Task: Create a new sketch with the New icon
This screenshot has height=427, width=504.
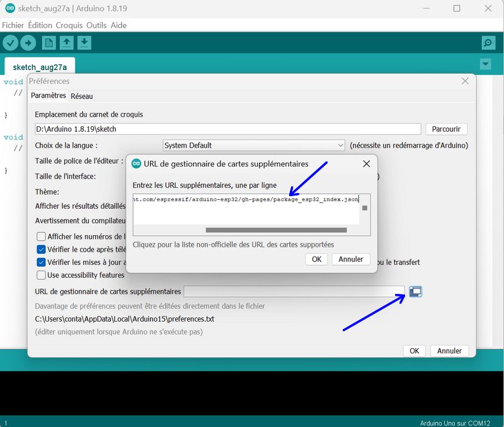Action: [x=49, y=43]
